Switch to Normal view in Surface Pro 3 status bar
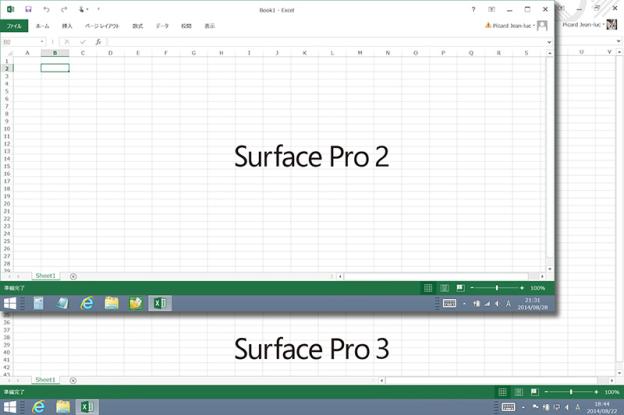The width and height of the screenshot is (624, 415). 503,392
